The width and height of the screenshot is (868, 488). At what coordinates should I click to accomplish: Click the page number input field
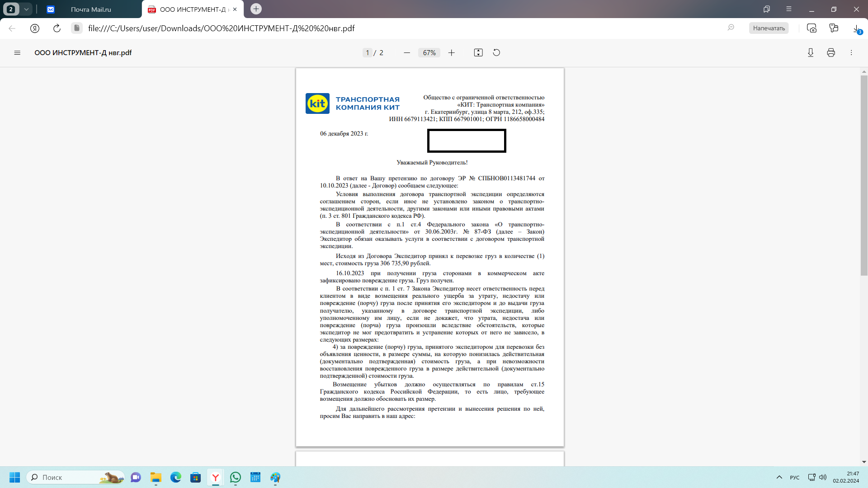367,52
